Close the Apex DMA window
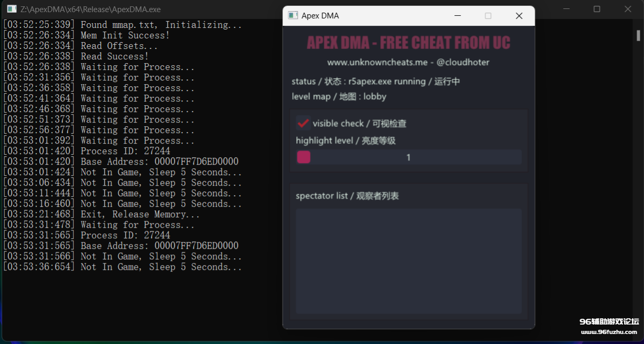 click(x=519, y=16)
